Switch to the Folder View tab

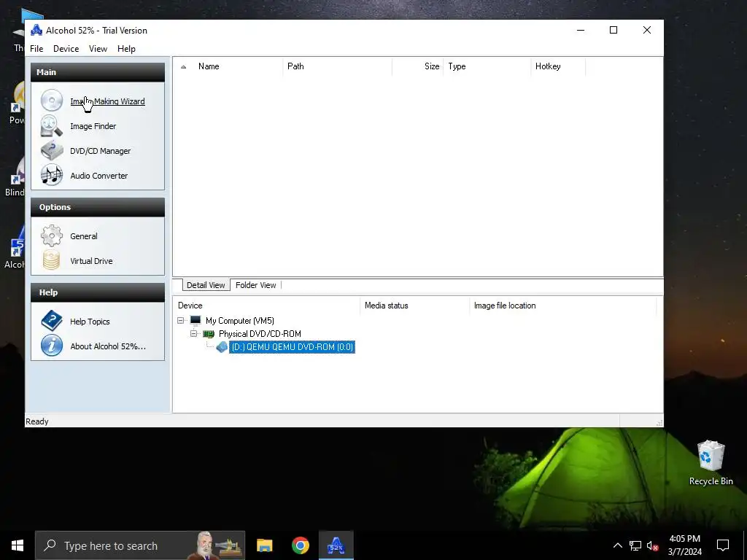[256, 285]
